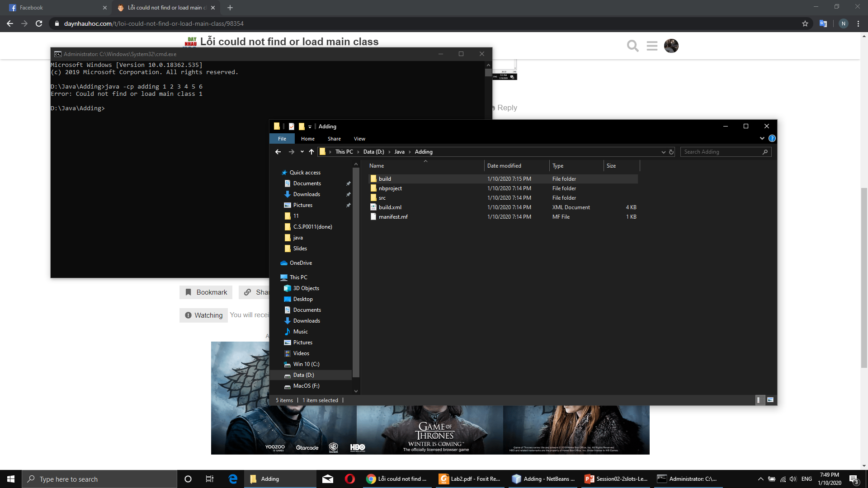Open Task View on the taskbar

coord(209,479)
